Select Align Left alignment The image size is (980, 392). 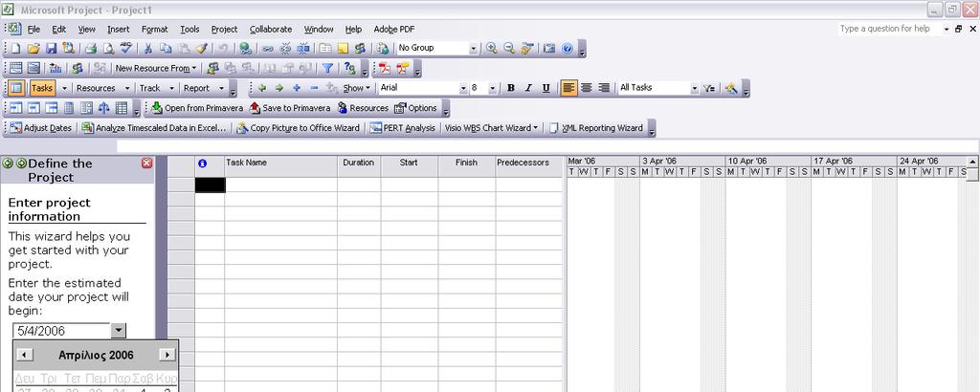point(568,88)
